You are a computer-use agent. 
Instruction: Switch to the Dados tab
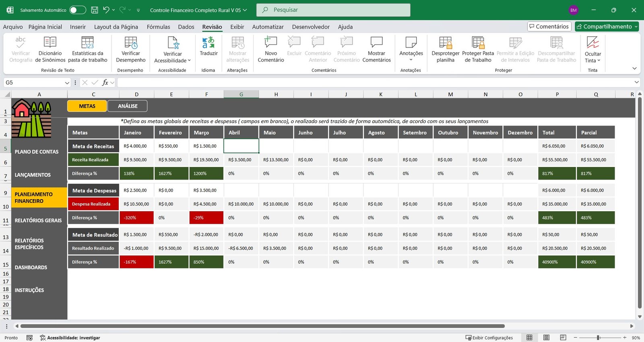186,27
